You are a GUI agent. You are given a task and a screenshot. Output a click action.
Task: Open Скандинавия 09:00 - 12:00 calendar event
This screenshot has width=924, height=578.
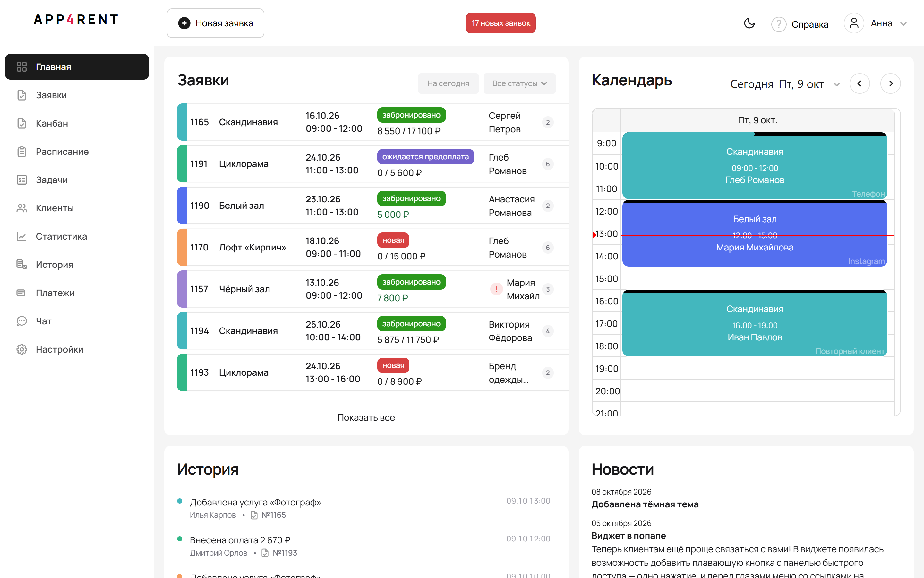tap(755, 165)
